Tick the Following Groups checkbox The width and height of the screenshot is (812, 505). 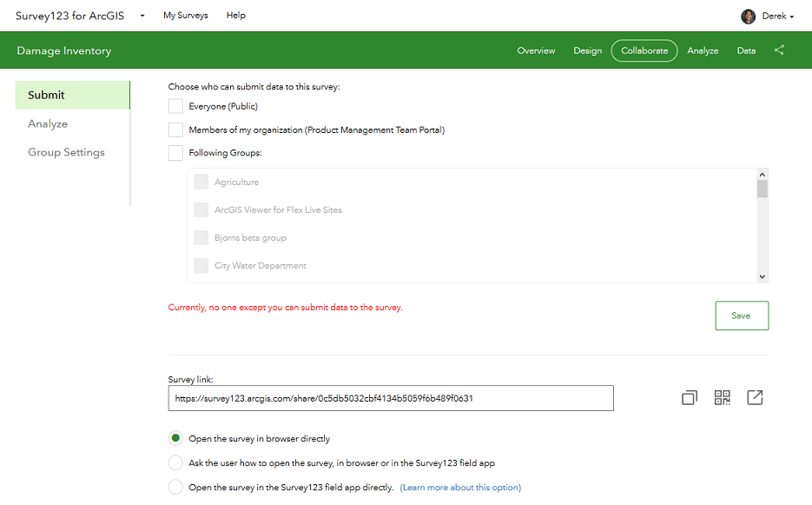point(175,153)
